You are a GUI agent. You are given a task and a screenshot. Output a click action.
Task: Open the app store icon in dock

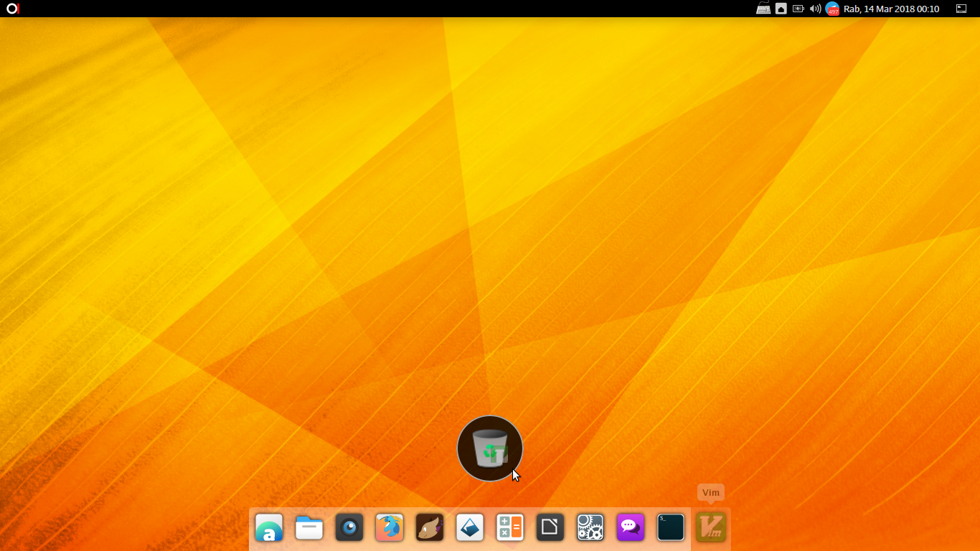pos(269,528)
